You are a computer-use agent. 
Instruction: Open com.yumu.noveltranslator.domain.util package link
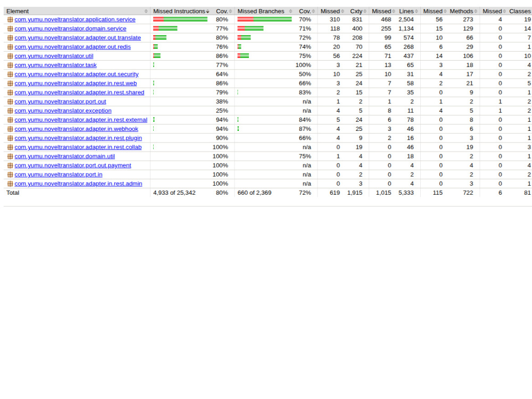(x=65, y=156)
